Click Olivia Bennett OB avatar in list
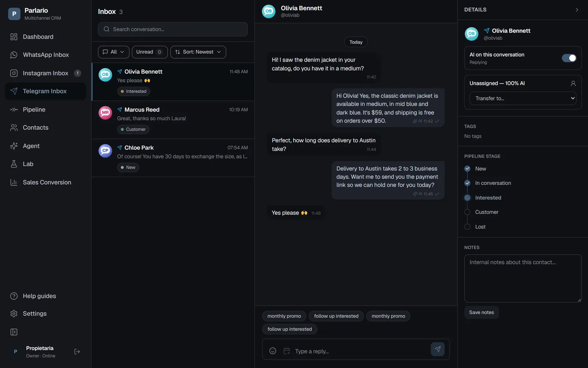The image size is (588, 368). [105, 75]
